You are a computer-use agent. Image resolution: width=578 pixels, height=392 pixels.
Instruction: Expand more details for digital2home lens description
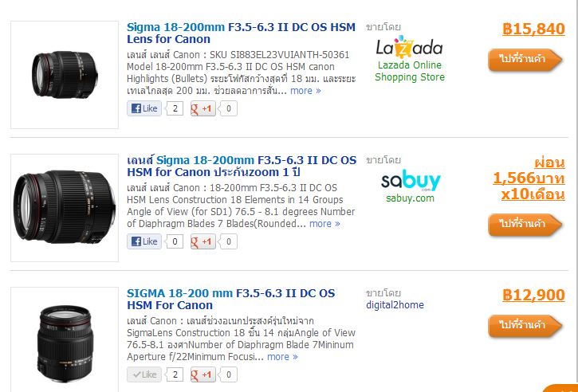[x=282, y=357]
